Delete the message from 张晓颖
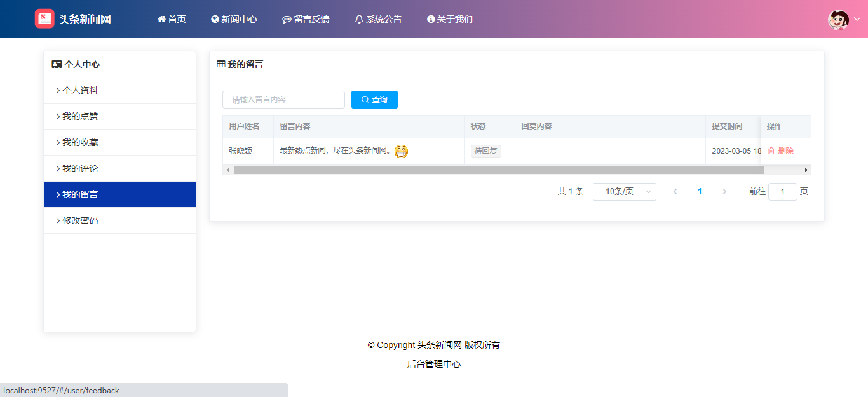This screenshot has height=397, width=868. coord(781,151)
